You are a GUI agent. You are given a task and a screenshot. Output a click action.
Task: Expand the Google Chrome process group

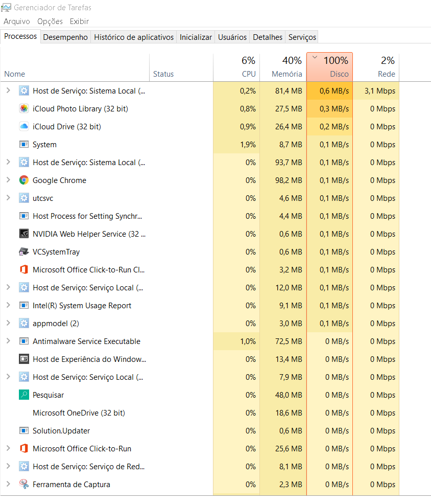pyautogui.click(x=8, y=180)
